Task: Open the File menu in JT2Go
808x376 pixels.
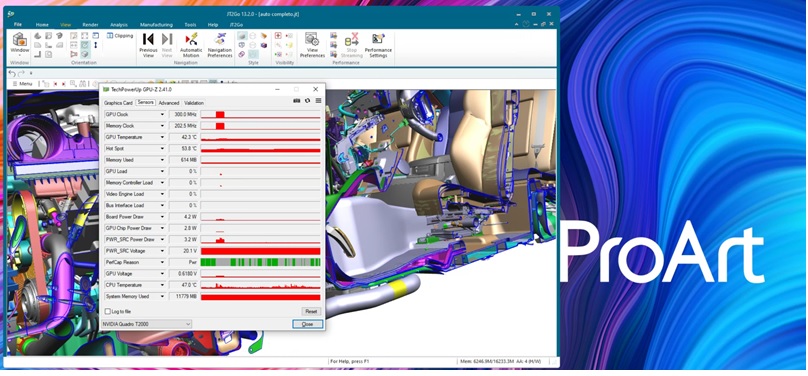Action: [x=18, y=24]
